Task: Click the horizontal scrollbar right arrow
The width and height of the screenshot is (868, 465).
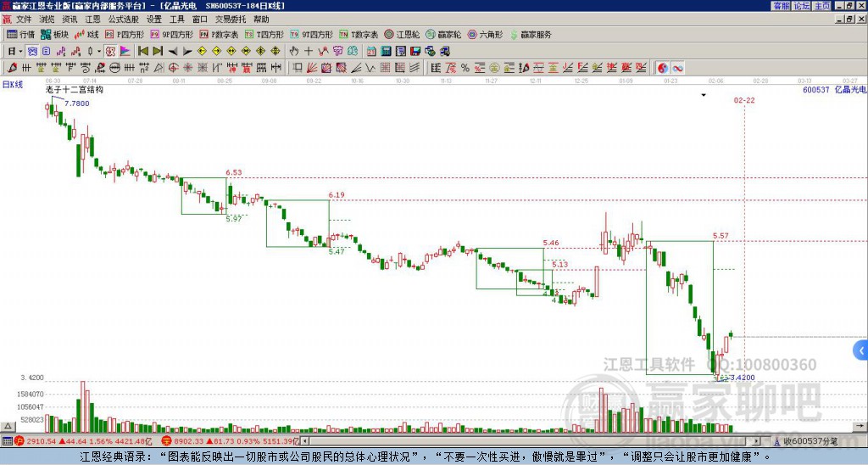Action: (x=756, y=441)
